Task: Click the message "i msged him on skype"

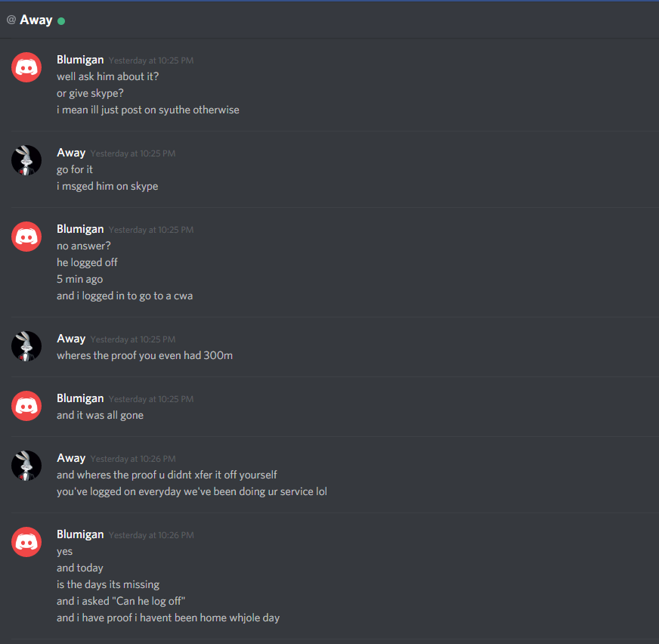Action: point(107,186)
